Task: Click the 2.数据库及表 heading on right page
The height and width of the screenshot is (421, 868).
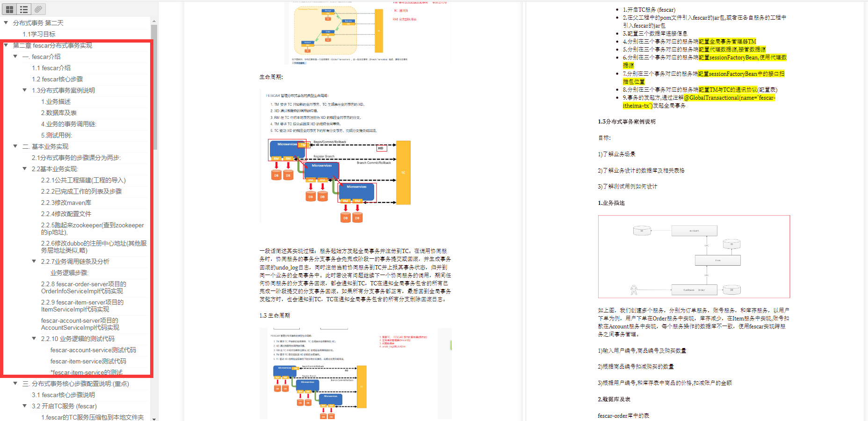Action: coord(614,399)
